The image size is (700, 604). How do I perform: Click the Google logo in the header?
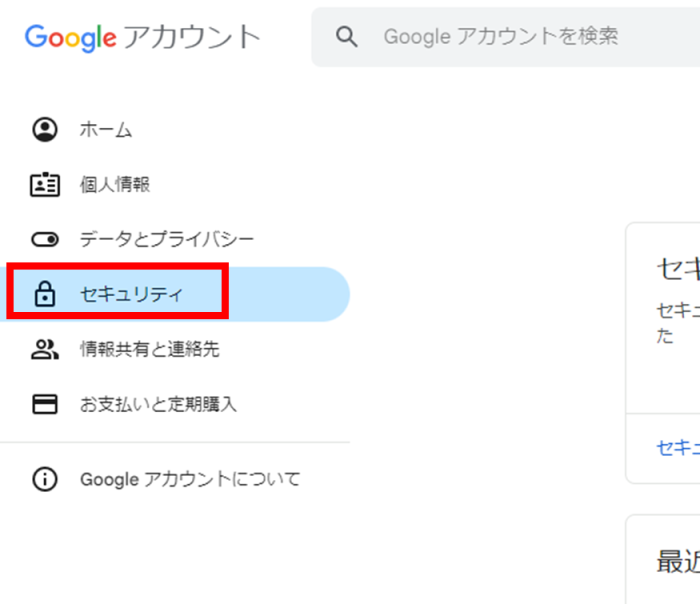pos(70,38)
